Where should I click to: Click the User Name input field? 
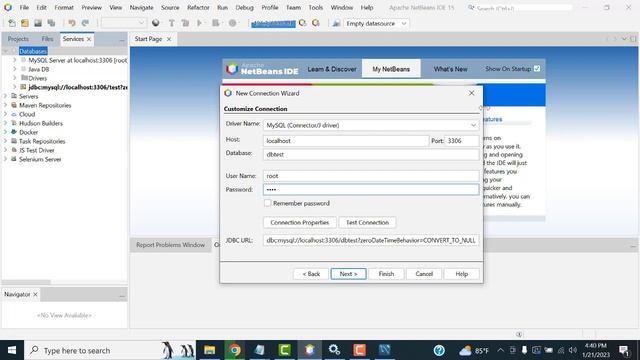(x=371, y=176)
